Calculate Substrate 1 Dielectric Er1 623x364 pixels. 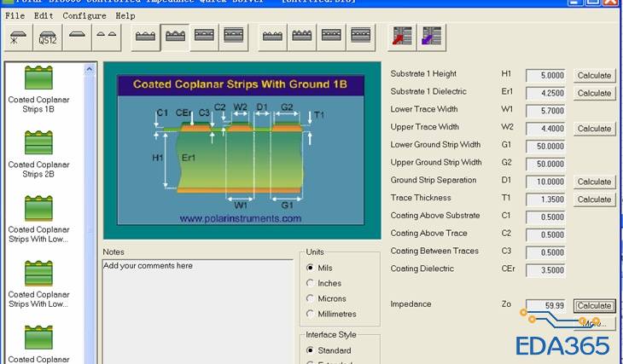tap(594, 93)
